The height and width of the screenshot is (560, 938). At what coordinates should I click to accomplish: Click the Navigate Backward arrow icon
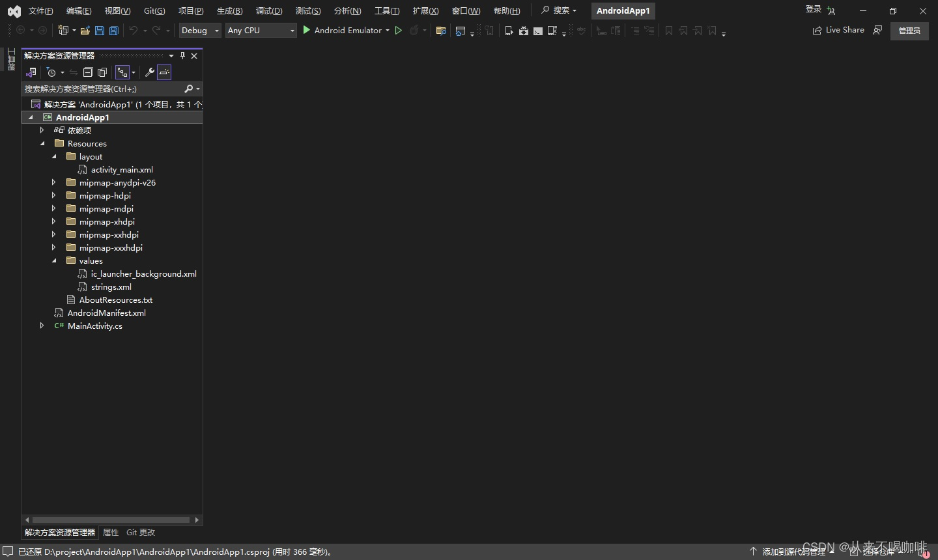point(21,31)
